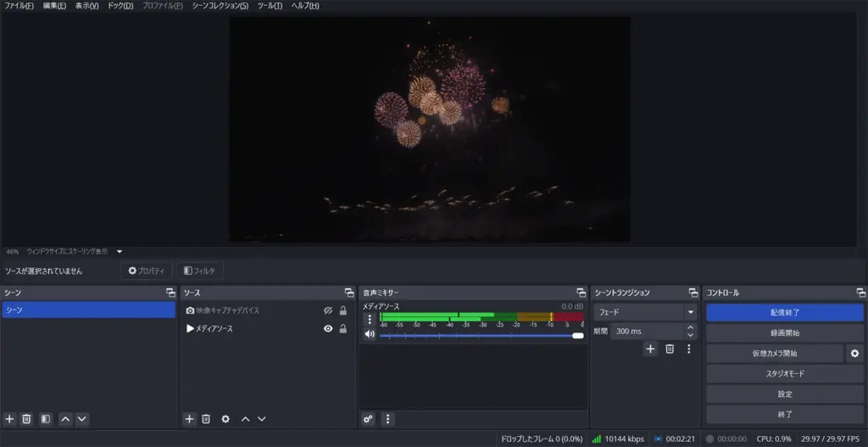The width and height of the screenshot is (868, 447).
Task: Toggle visibility of メディアソース source
Action: tap(328, 329)
